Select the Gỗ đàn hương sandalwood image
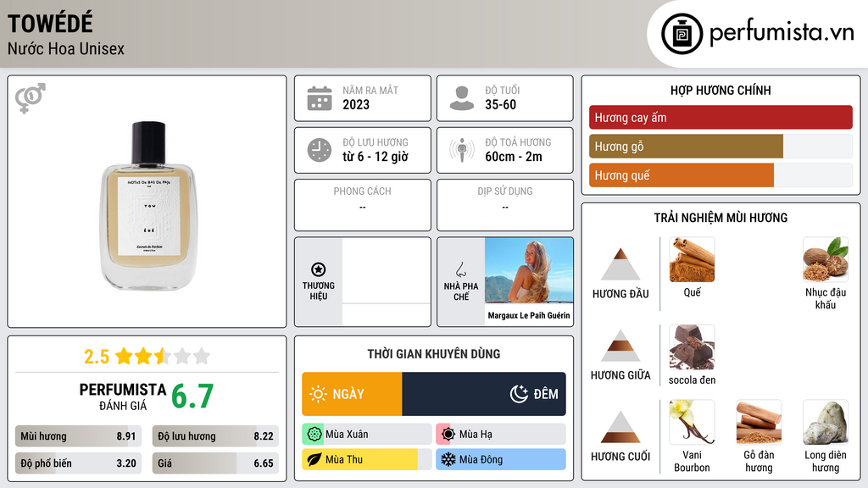 tap(759, 422)
